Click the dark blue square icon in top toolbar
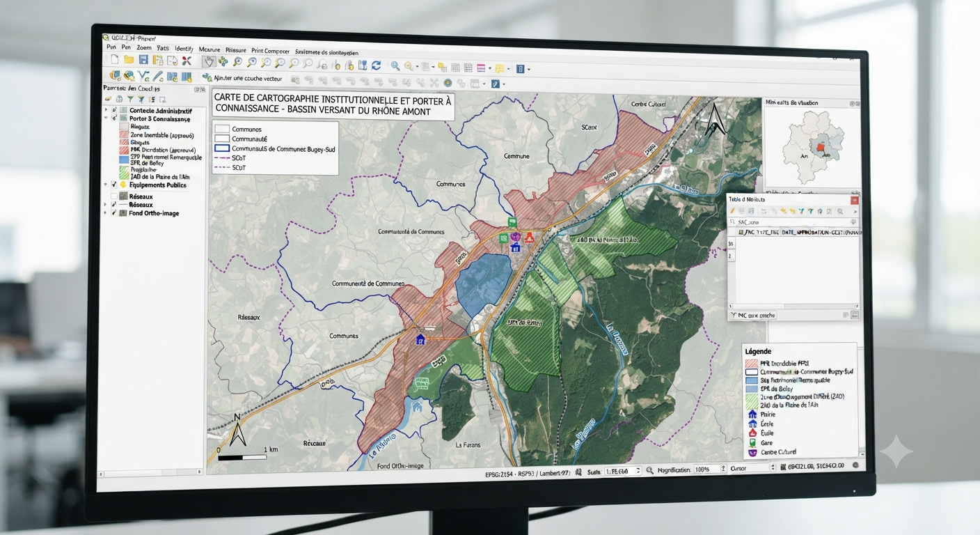Viewport: 980px width, 535px height. pos(521,69)
